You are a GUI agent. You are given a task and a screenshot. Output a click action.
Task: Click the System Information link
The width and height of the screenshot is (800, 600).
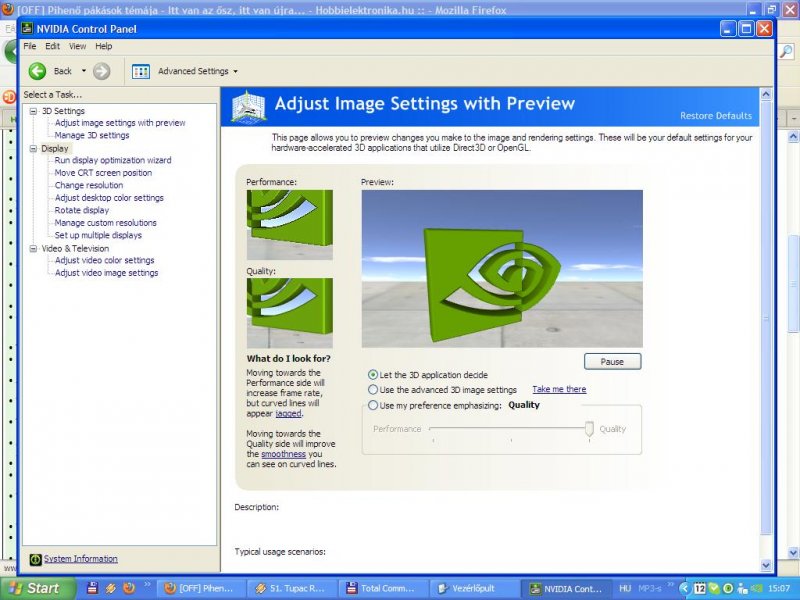pos(81,559)
